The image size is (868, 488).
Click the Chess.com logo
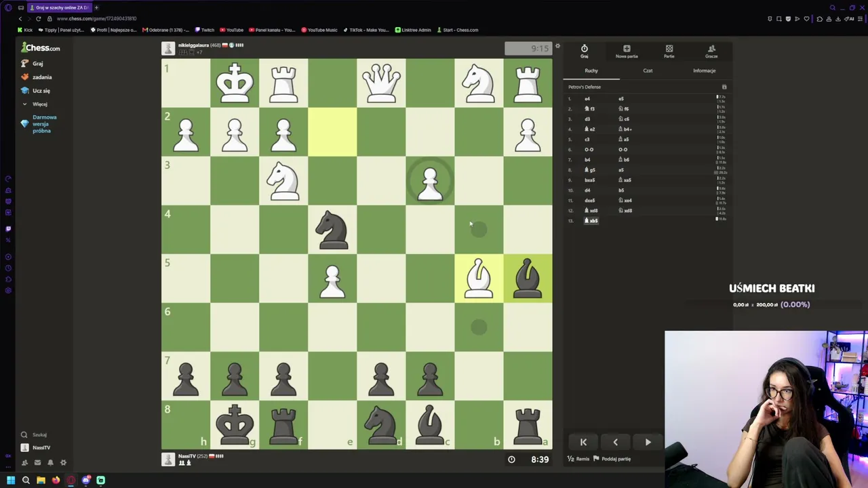click(41, 47)
